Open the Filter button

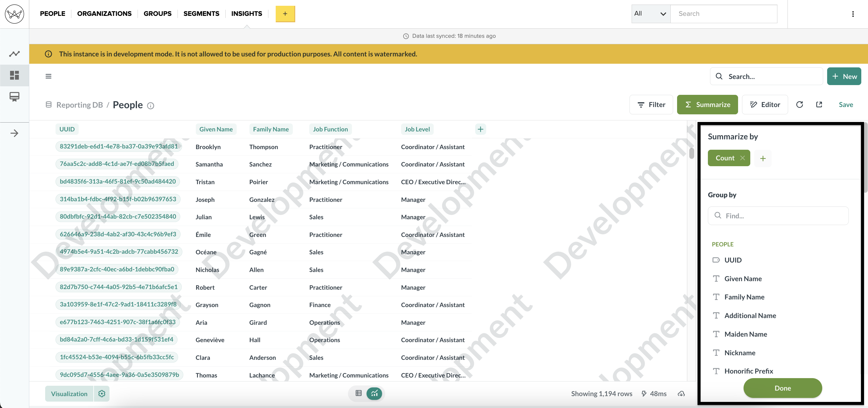tap(651, 105)
